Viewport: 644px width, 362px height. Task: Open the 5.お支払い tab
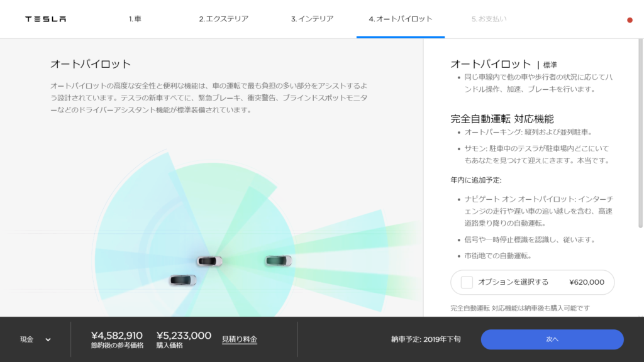(x=489, y=19)
